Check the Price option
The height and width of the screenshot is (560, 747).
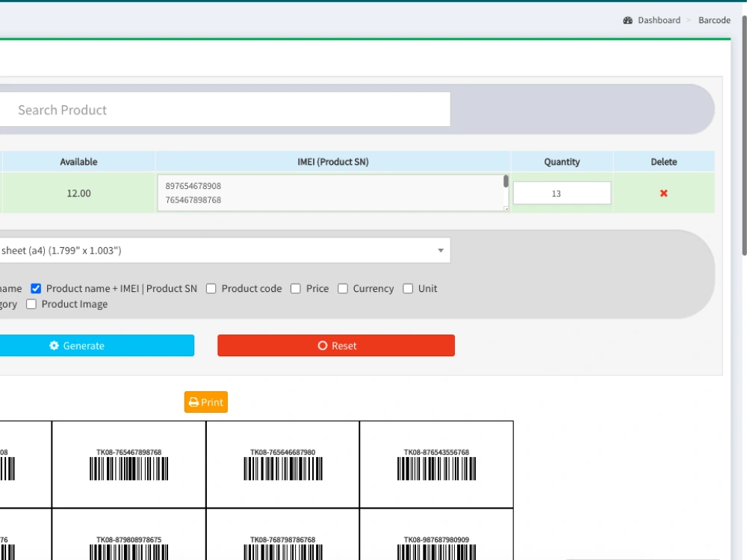click(296, 288)
